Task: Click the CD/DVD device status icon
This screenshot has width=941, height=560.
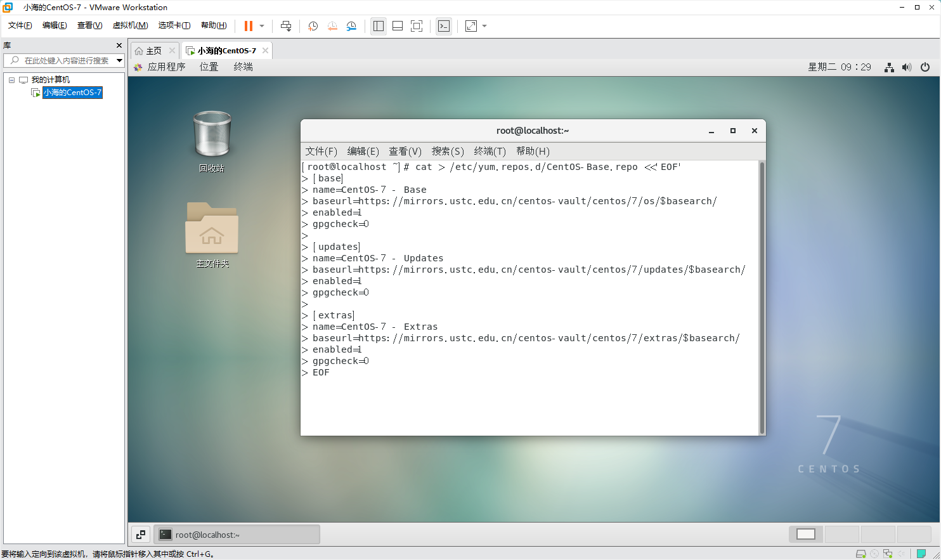Action: [874, 554]
